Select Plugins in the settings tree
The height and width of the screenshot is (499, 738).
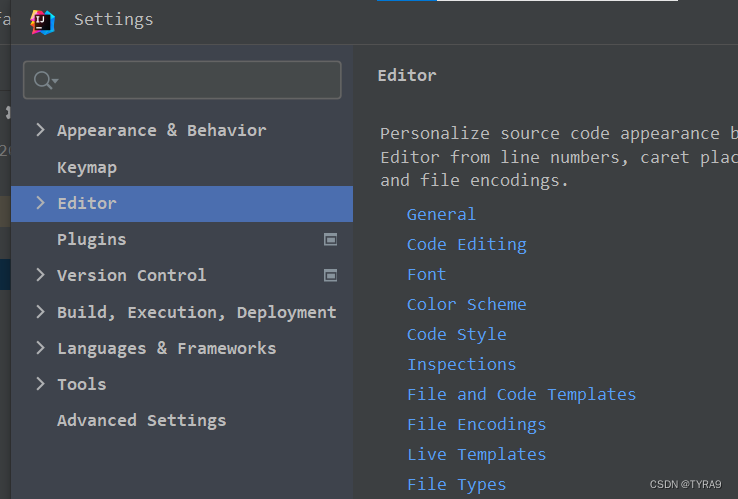point(91,239)
